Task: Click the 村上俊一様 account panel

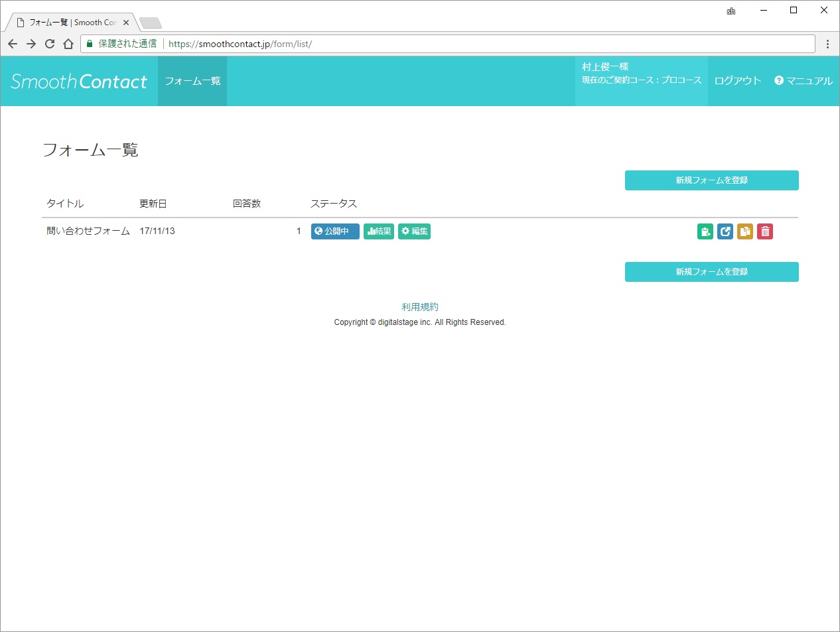Action: tap(642, 81)
